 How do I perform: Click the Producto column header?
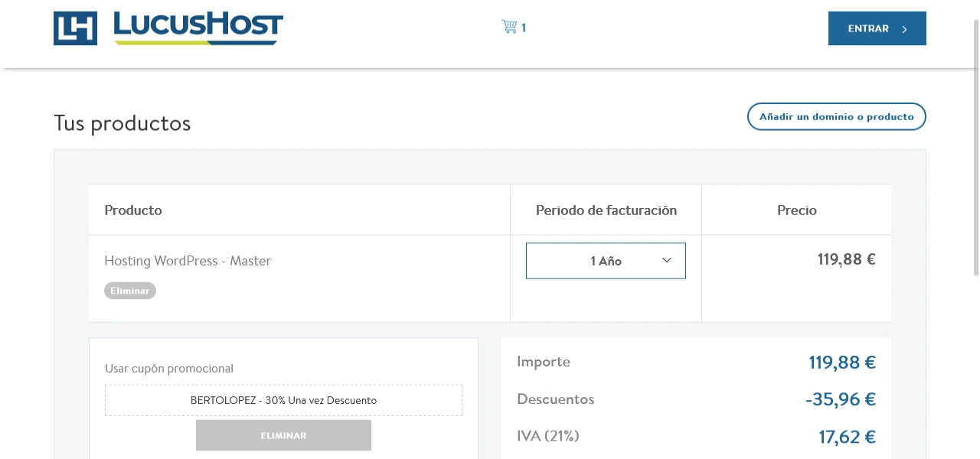point(133,210)
